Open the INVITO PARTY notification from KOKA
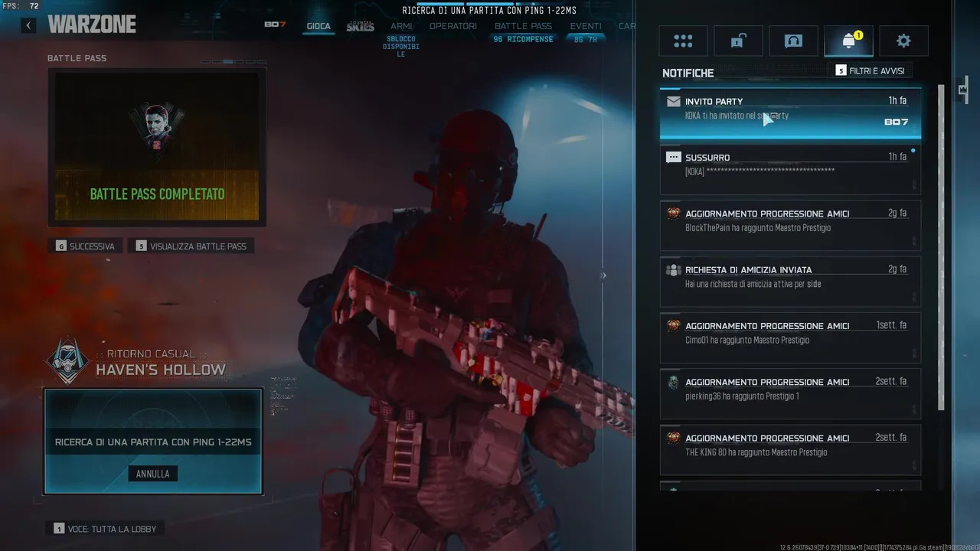 pos(791,114)
